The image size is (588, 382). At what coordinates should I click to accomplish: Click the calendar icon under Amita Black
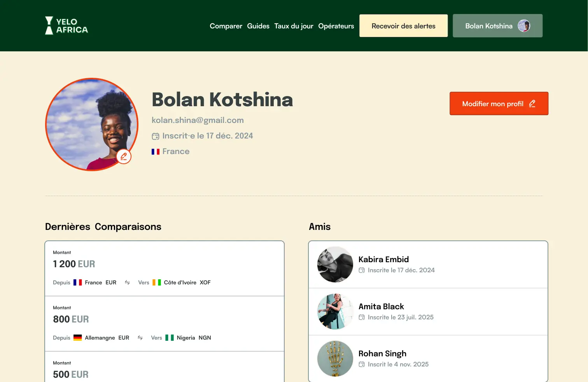click(x=362, y=317)
